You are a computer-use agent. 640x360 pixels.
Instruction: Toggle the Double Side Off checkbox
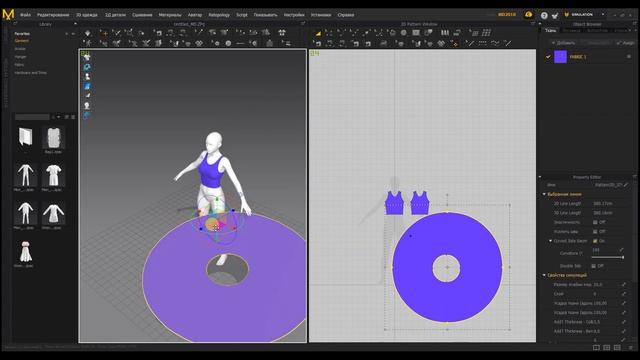coord(594,266)
